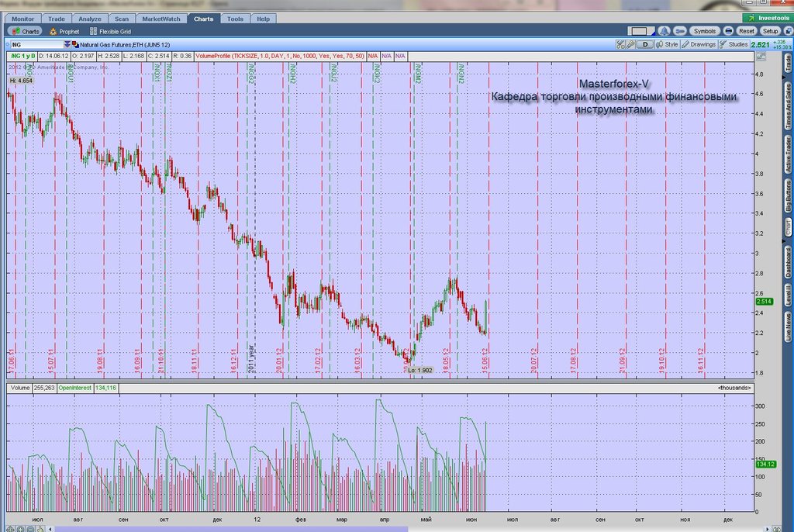Click the horizontal chart scrollbar
The image size is (794, 532).
tap(231, 529)
